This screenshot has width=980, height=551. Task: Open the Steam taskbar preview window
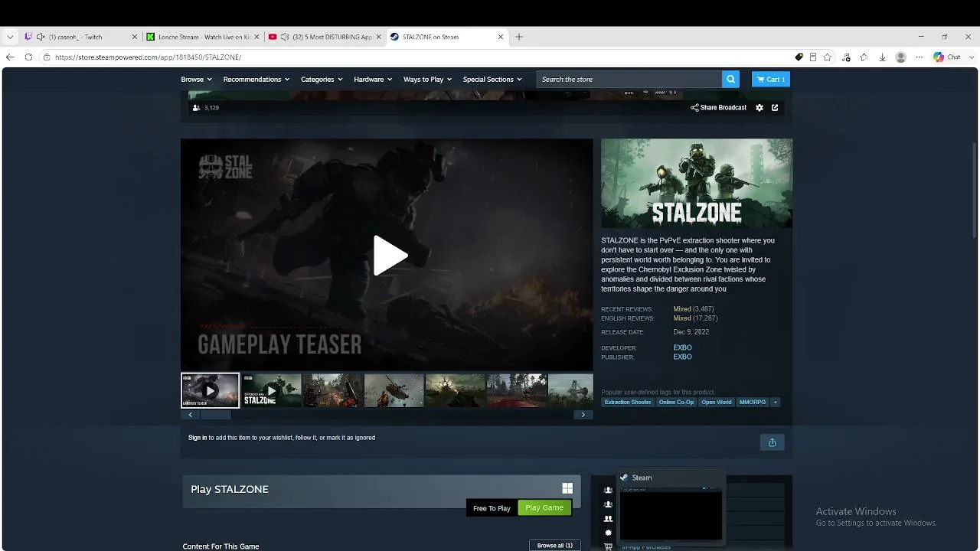[x=671, y=506]
